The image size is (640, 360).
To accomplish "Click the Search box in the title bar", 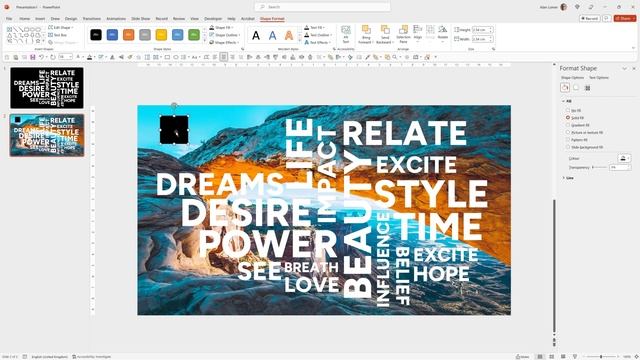I will point(322,7).
